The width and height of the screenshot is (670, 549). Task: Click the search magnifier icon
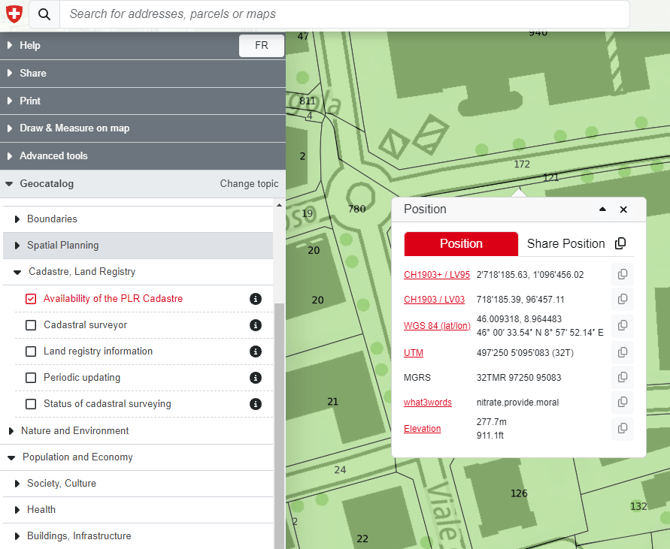45,15
